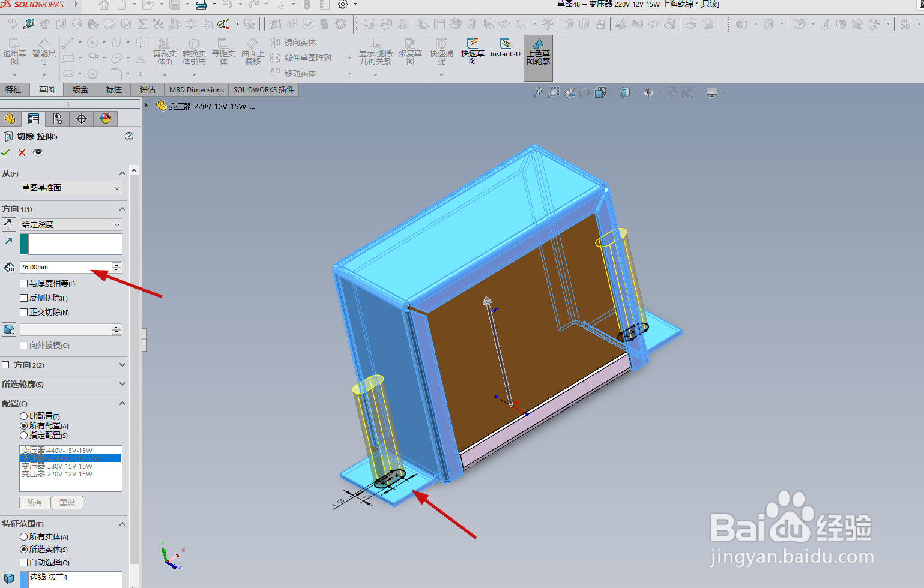924x588 pixels.
Task: Select the Corner Rectangle sketch tool
Action: click(x=68, y=58)
